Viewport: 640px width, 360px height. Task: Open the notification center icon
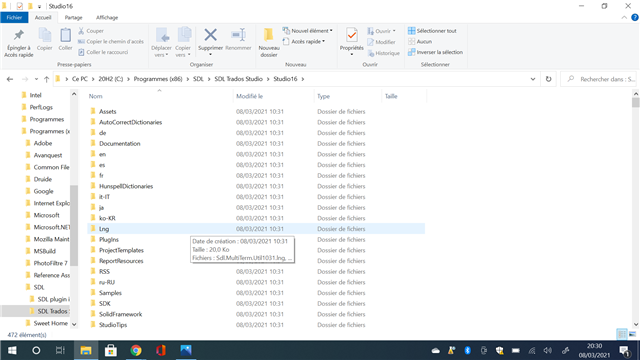[624, 350]
